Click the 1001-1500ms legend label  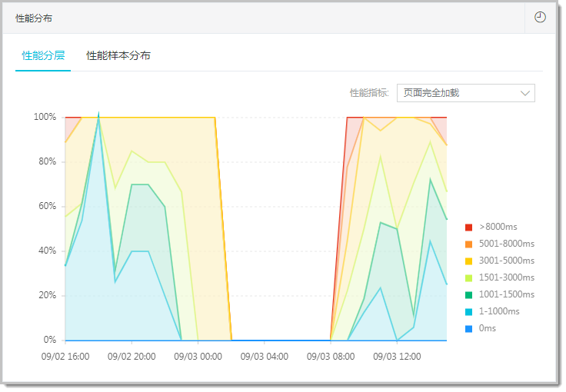pos(507,294)
